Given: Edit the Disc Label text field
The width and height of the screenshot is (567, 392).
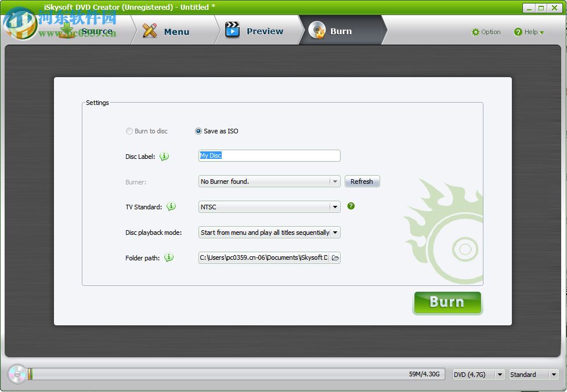Looking at the screenshot, I should click(x=269, y=156).
